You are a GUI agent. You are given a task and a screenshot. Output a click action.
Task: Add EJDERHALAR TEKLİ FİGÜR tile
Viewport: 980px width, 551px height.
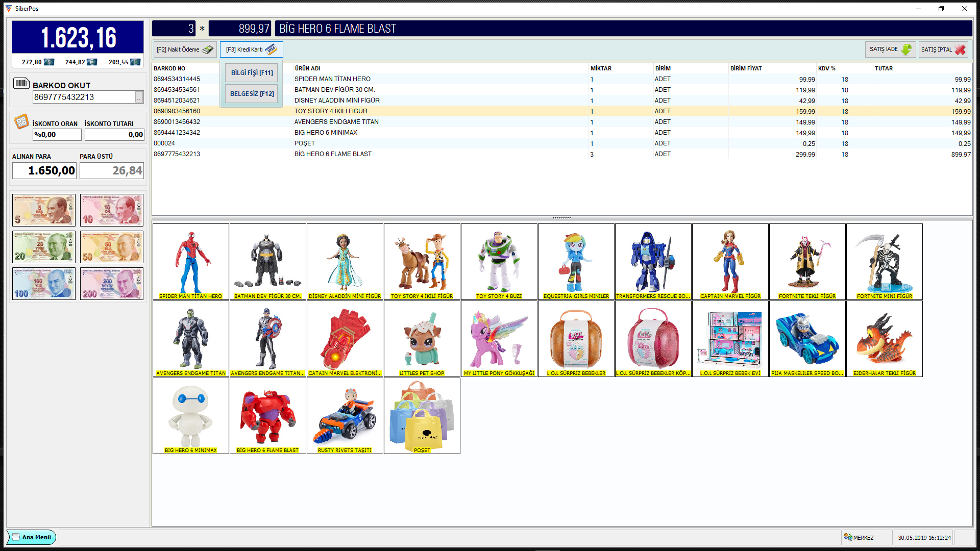885,339
